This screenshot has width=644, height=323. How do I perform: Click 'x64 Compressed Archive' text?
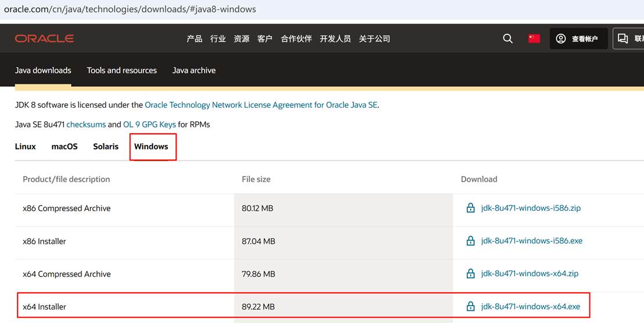(66, 274)
